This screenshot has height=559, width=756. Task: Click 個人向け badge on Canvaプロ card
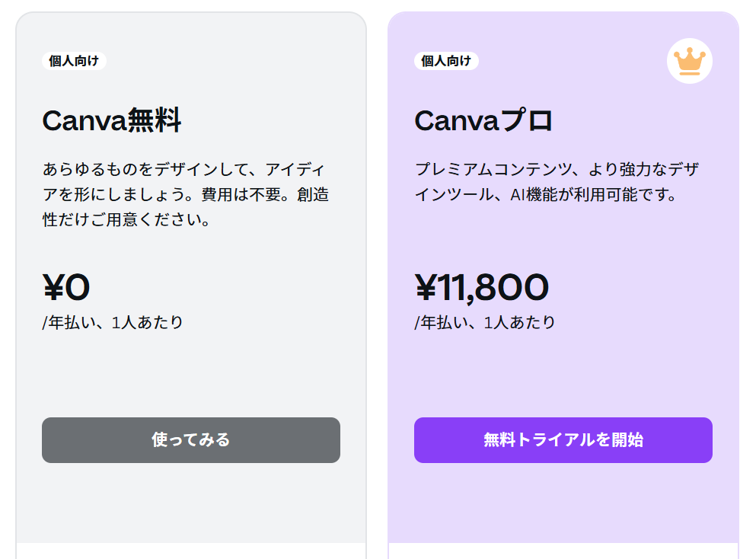[446, 61]
